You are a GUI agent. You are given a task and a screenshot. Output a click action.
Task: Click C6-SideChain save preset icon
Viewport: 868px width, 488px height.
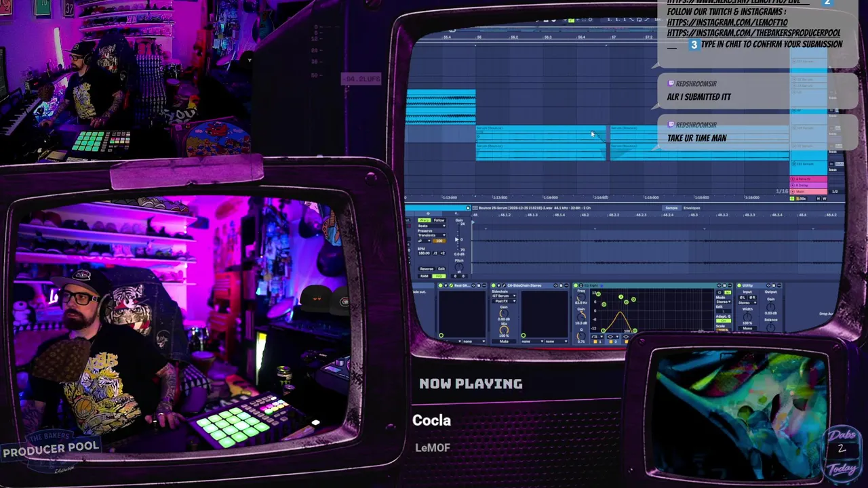coord(561,285)
